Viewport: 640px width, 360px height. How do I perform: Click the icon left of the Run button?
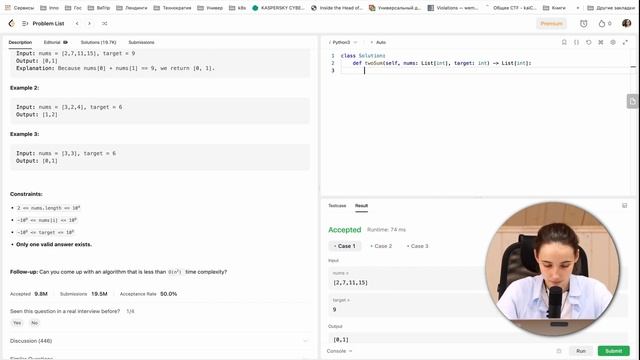click(x=559, y=351)
